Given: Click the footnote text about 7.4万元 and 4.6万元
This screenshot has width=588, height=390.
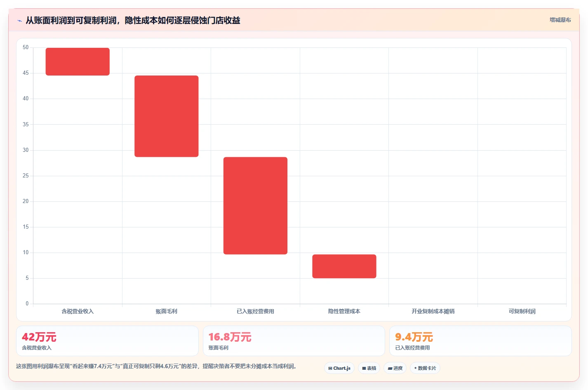Looking at the screenshot, I should point(156,366).
